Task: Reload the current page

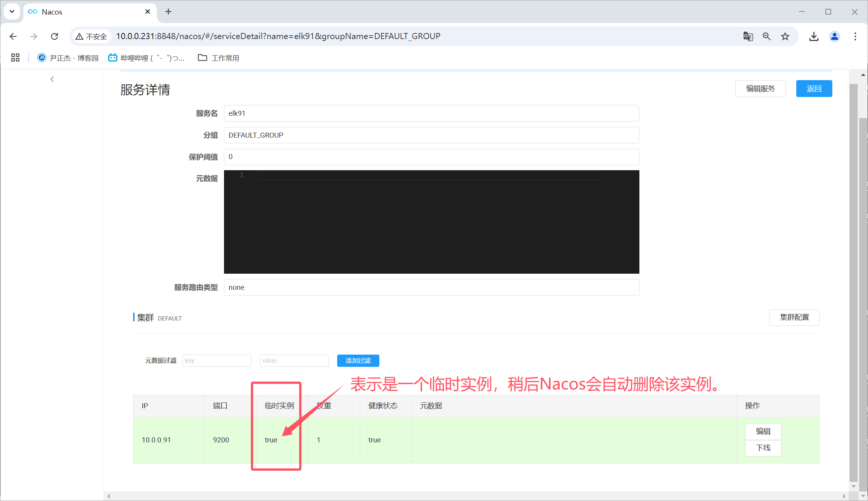Action: coord(54,36)
